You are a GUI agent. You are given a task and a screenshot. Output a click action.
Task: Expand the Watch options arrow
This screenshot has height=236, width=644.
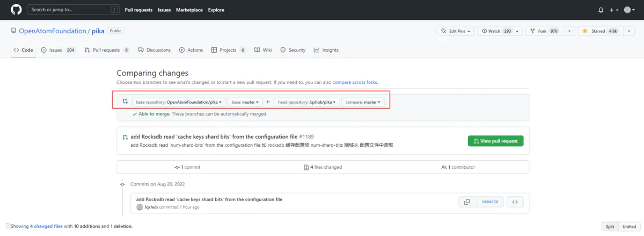click(x=518, y=31)
